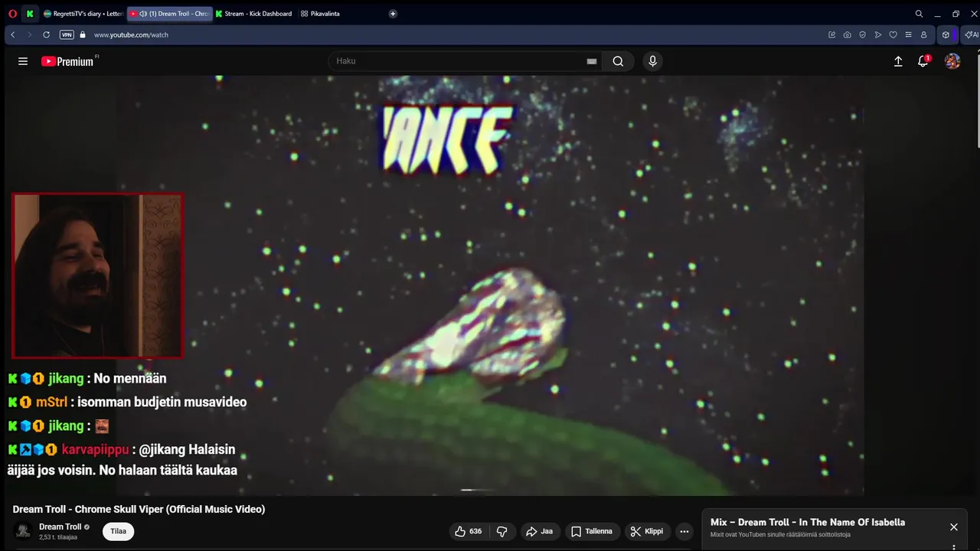Open the page edit/snapshot note icon
The height and width of the screenshot is (551, 980).
pos(832,34)
